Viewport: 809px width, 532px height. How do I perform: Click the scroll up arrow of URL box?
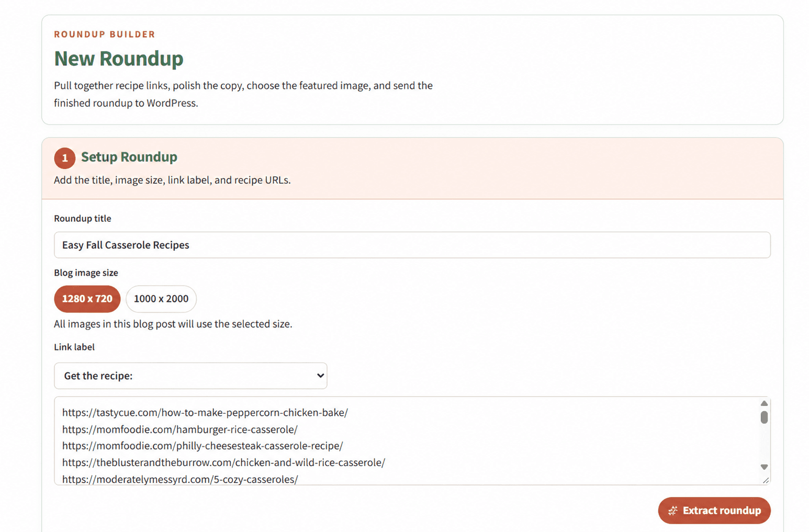pyautogui.click(x=764, y=403)
